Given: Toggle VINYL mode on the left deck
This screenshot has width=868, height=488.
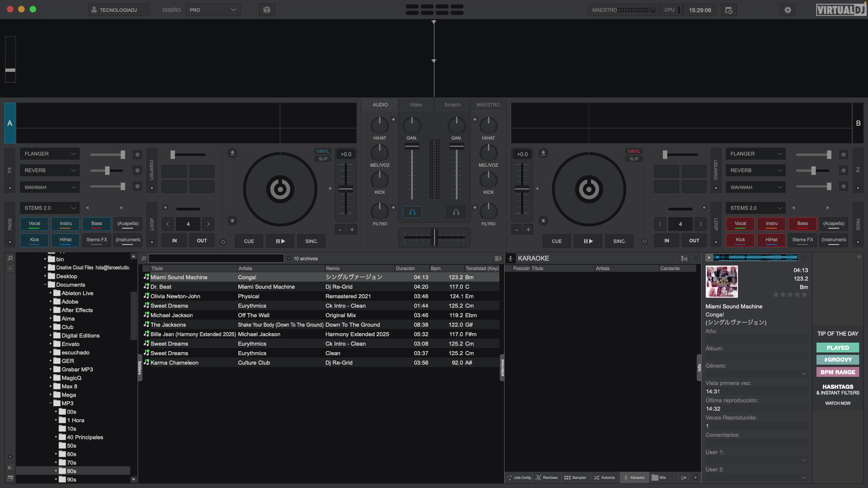Looking at the screenshot, I should pos(322,151).
